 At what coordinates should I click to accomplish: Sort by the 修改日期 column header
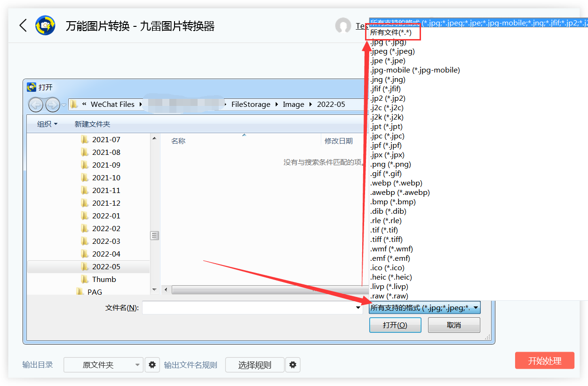pos(339,141)
